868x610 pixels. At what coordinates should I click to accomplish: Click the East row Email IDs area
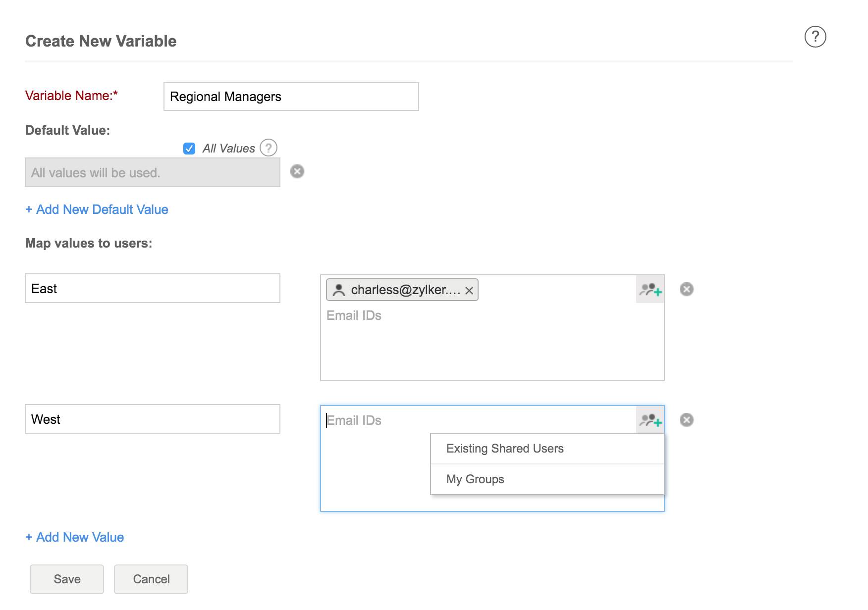(x=476, y=342)
